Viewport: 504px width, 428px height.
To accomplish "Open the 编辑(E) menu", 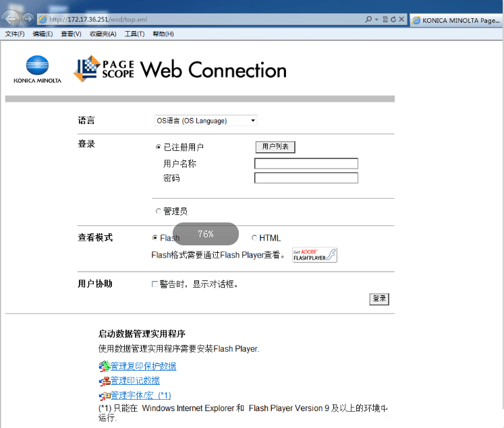I will click(43, 34).
